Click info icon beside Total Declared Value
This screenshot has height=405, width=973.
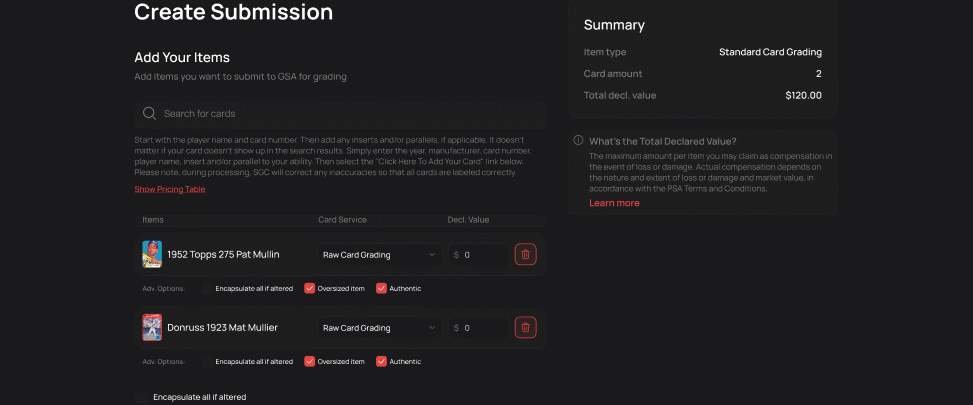(578, 141)
